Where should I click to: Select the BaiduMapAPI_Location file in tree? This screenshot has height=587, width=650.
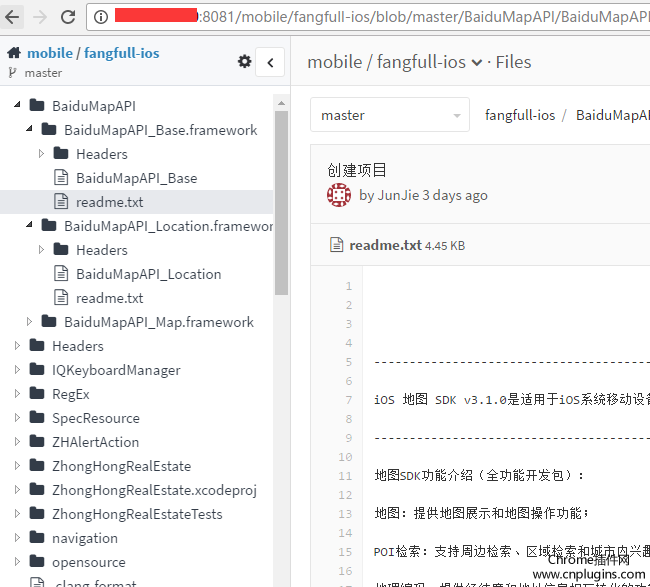tap(148, 274)
